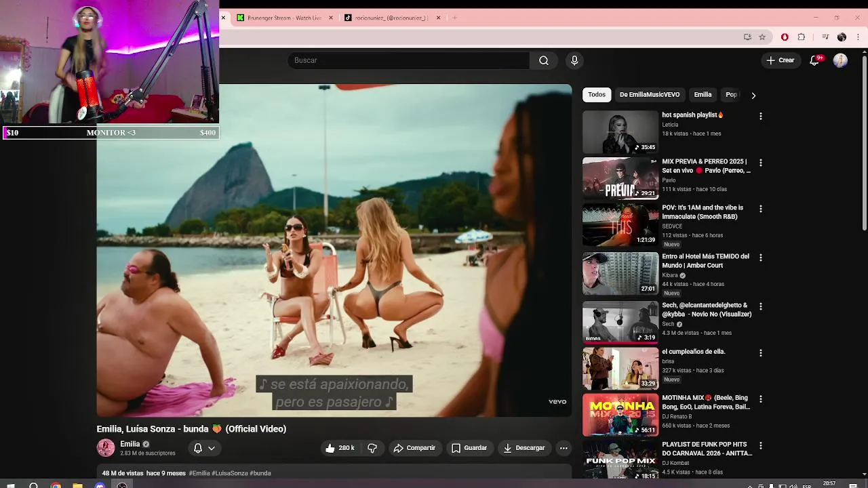868x488 pixels.
Task: Switch to the rocionuniez_ TikTok tab
Action: pos(391,18)
